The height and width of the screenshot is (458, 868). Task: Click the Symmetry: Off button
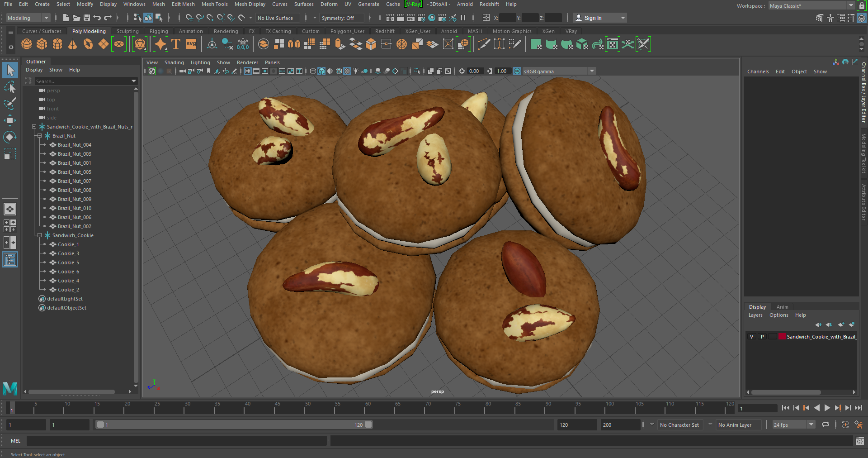pos(342,18)
